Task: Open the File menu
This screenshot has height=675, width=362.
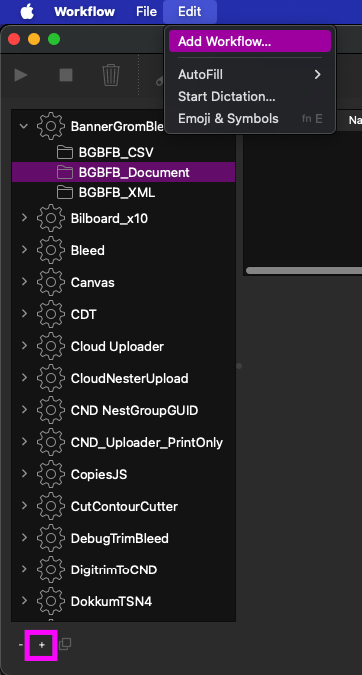Action: [x=146, y=12]
